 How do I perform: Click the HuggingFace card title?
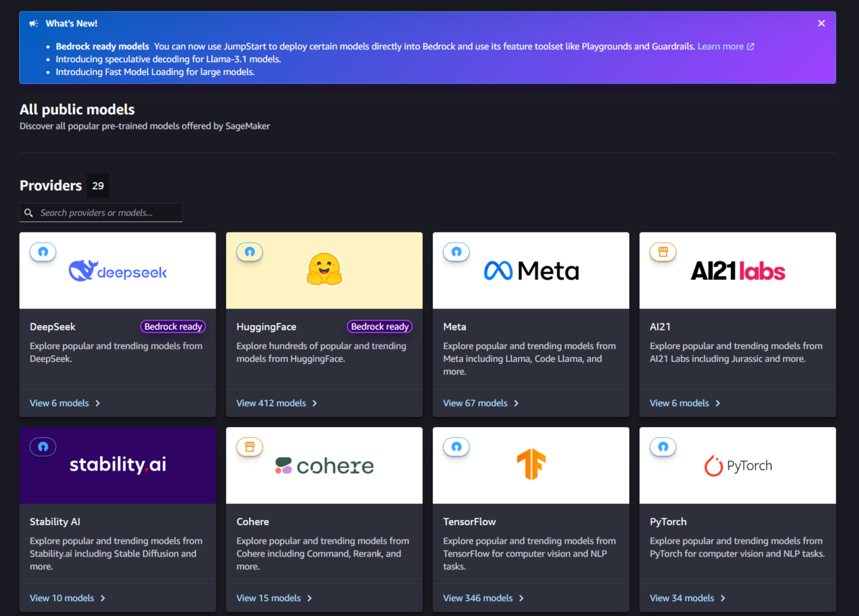(x=266, y=327)
